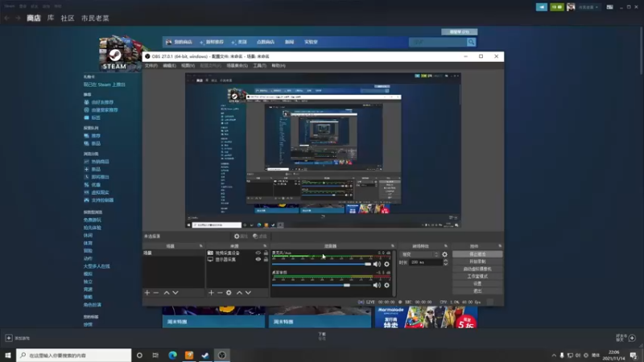Increase transition duration stepper arrow
The image size is (644, 362).
click(446, 261)
